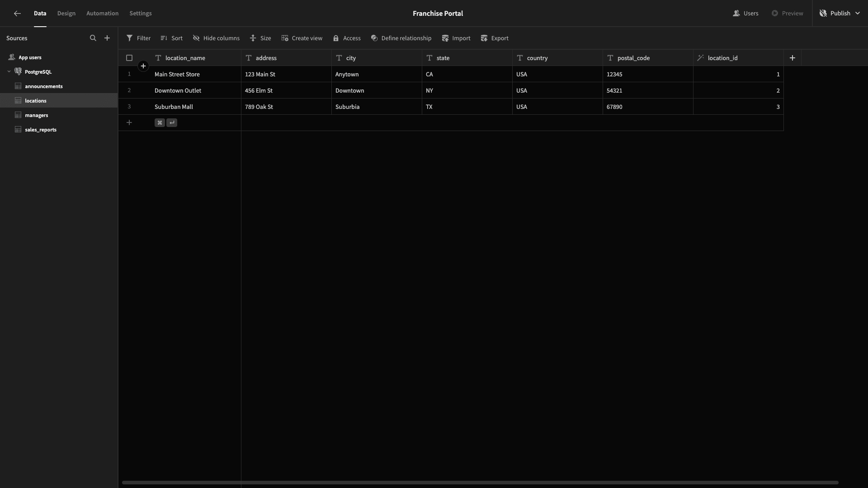Click the state column header
This screenshot has height=488, width=868.
[x=467, y=58]
